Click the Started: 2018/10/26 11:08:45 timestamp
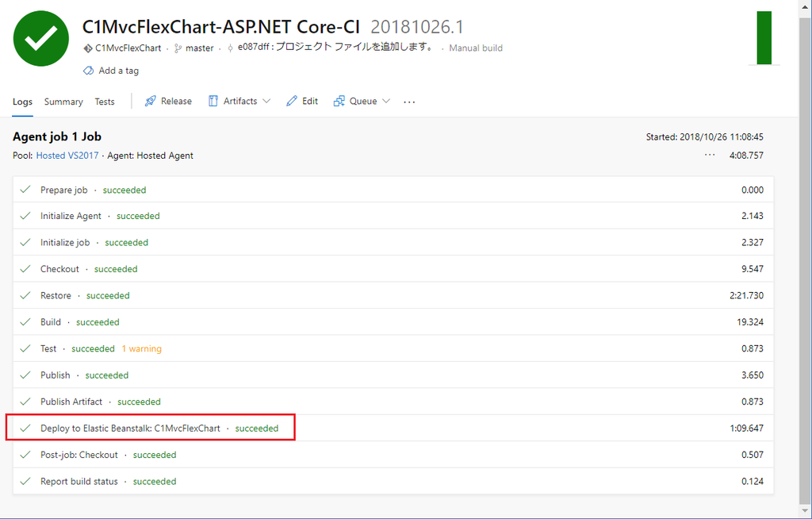 tap(704, 137)
